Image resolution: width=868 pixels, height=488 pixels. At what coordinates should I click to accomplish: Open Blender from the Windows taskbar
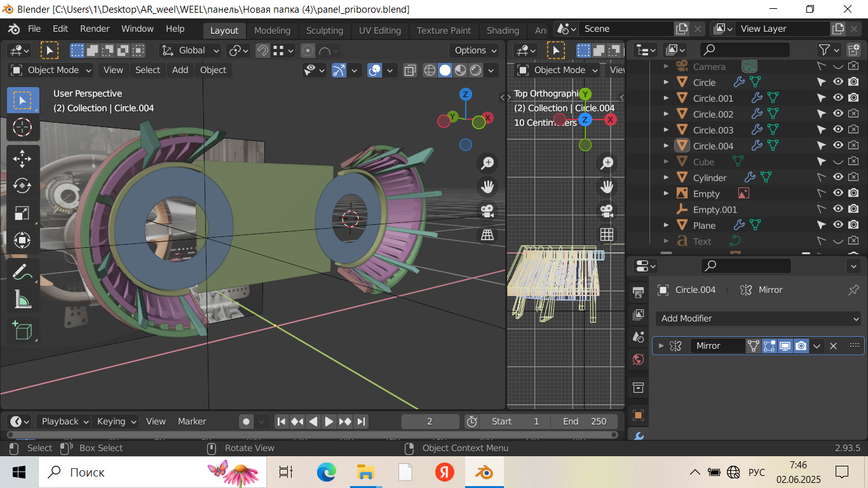coord(485,472)
